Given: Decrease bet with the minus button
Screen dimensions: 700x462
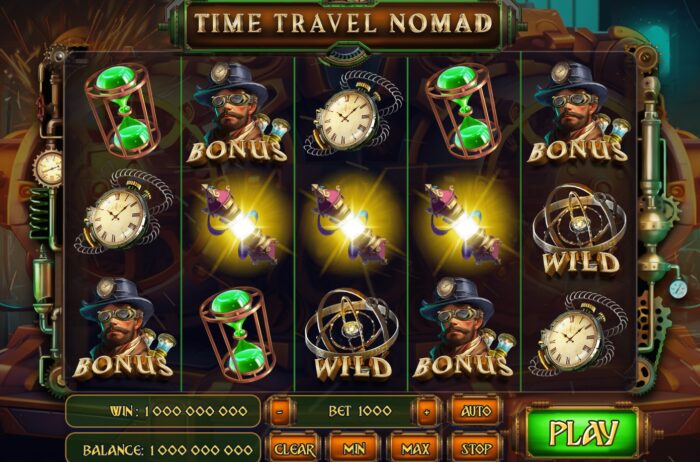Looking at the screenshot, I should pyautogui.click(x=279, y=412).
